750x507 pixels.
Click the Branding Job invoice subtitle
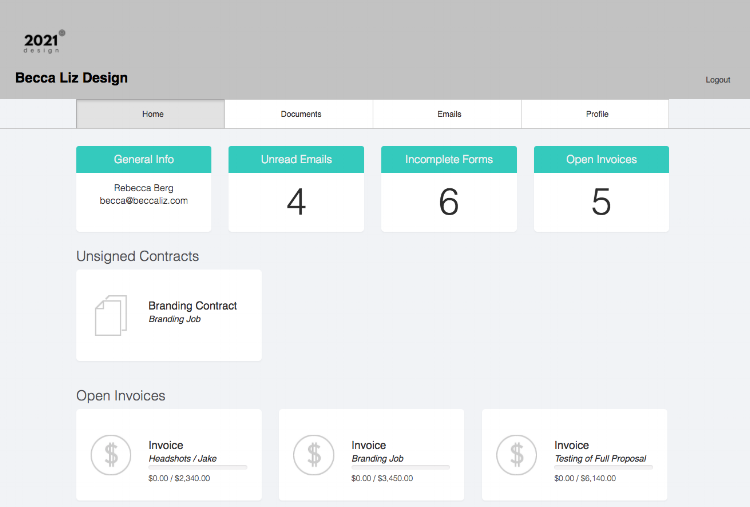pyautogui.click(x=377, y=459)
